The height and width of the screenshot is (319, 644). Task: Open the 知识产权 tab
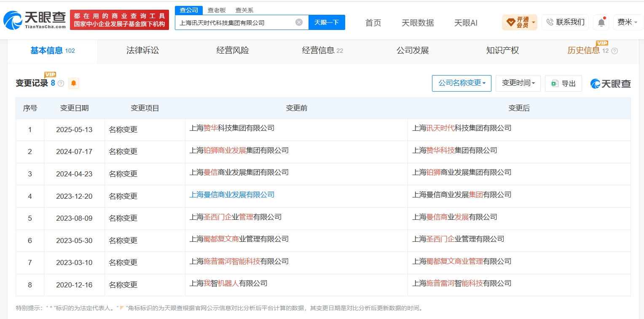[x=502, y=51]
